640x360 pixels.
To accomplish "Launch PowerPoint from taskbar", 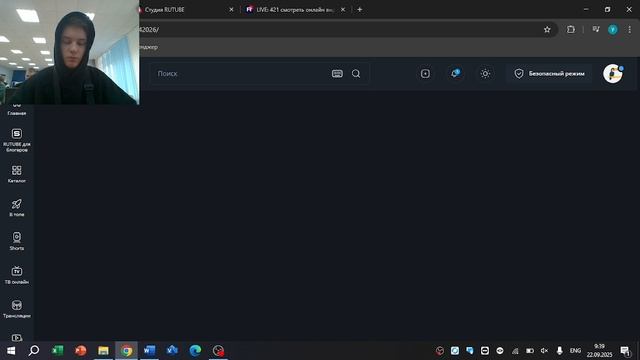I will (80, 351).
